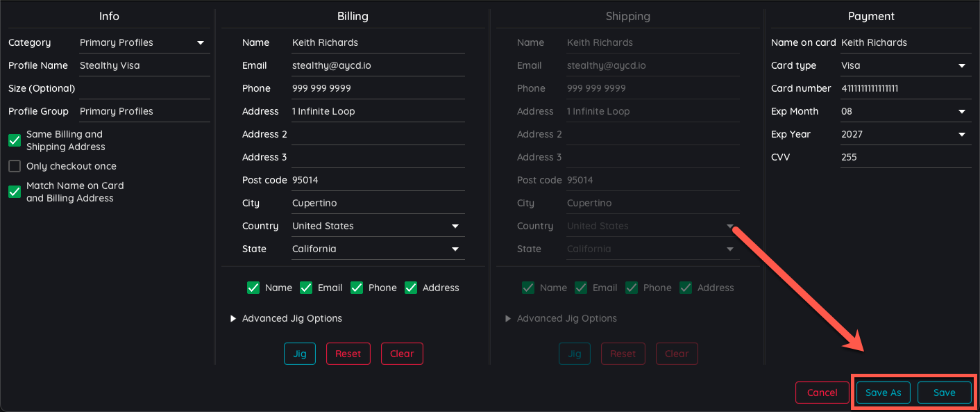Click the Profile Name field containing Stealthy Visa
Viewport: 980px width, 412px height.
(144, 65)
